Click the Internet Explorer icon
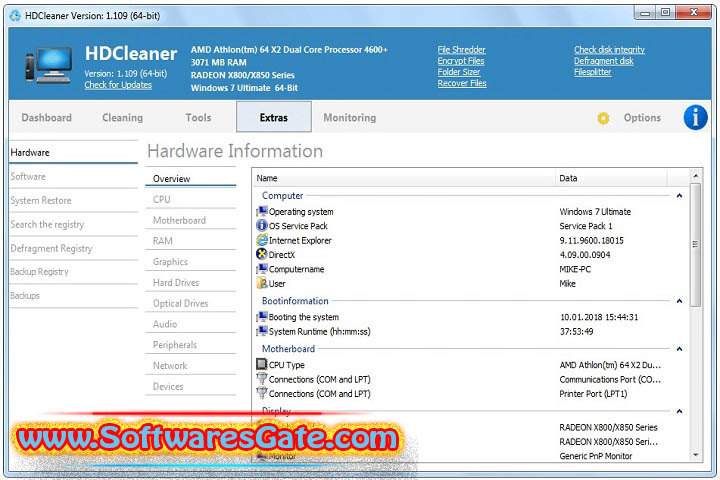The width and height of the screenshot is (720, 480). pos(262,240)
